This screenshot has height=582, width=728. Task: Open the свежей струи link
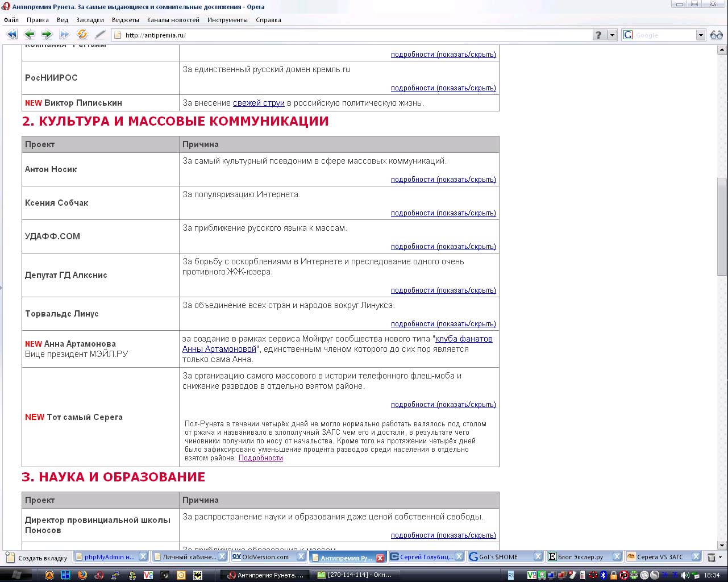[259, 103]
